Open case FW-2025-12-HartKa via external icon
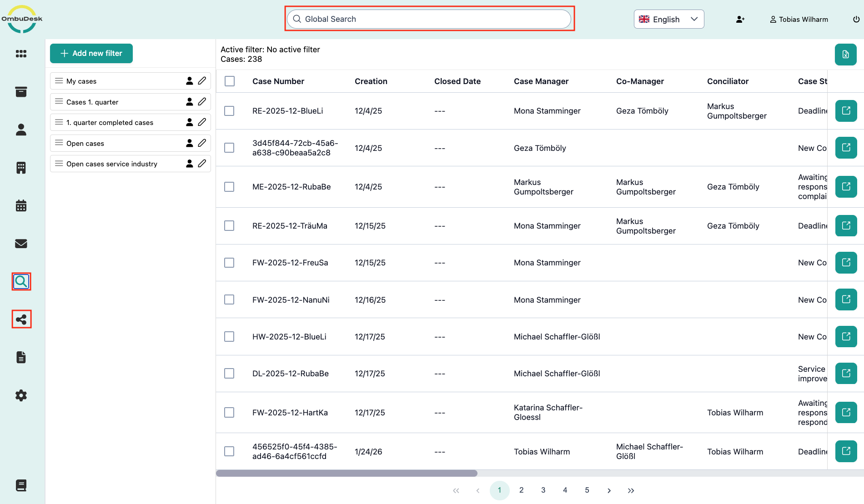Viewport: 864px width, 504px height. [846, 413]
